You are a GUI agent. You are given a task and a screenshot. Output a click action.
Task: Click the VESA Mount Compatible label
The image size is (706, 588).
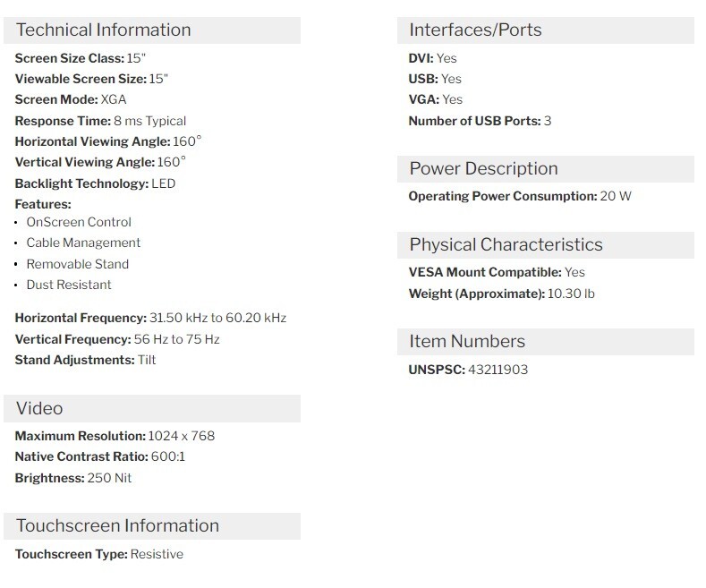[485, 272]
